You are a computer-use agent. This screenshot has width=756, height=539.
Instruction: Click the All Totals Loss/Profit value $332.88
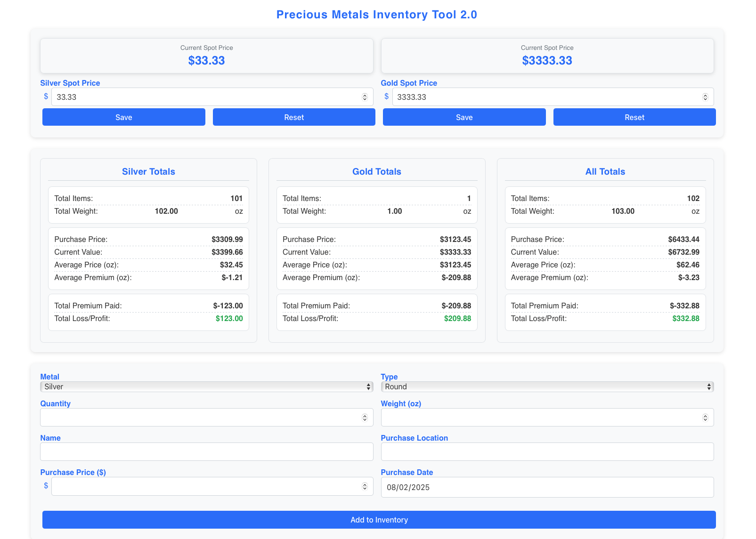click(x=686, y=319)
